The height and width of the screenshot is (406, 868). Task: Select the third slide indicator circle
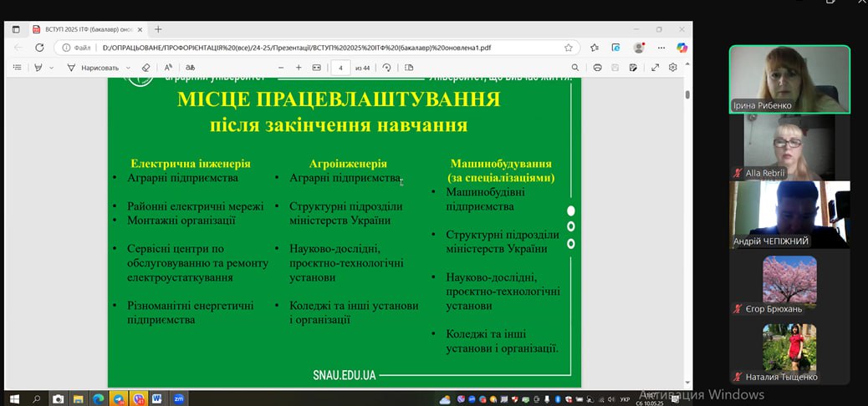[571, 243]
